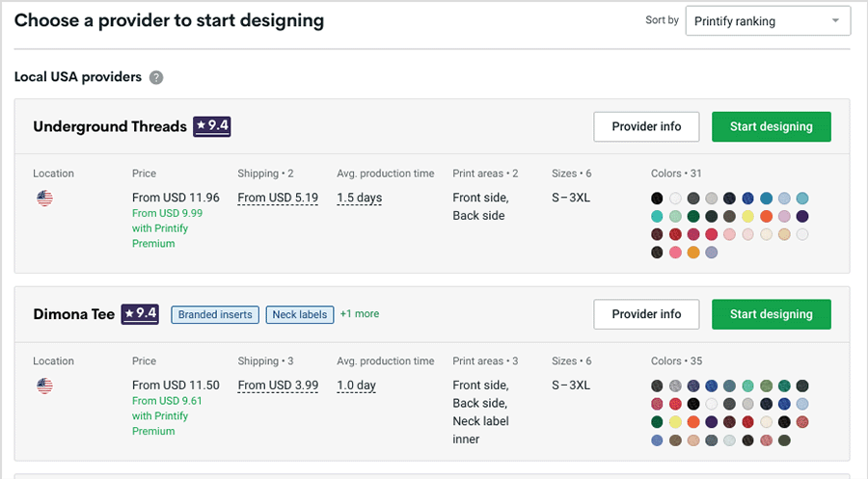Click the From USD 3.99 shipping link
868x479 pixels.
(278, 386)
